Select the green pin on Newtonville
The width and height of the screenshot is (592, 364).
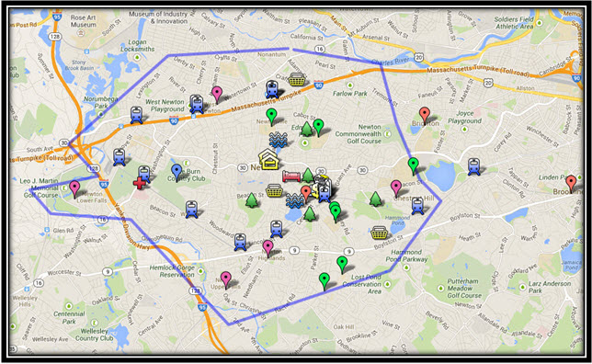[x=271, y=116]
